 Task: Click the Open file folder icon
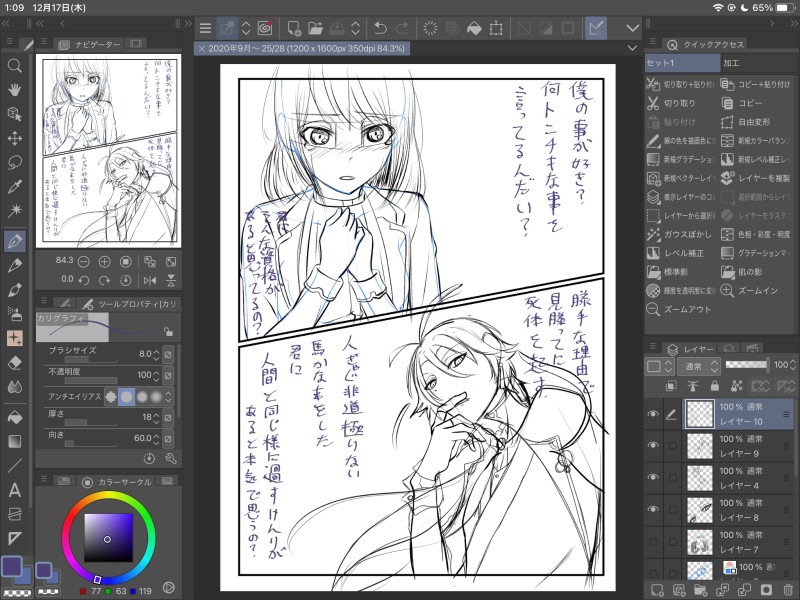click(x=315, y=28)
